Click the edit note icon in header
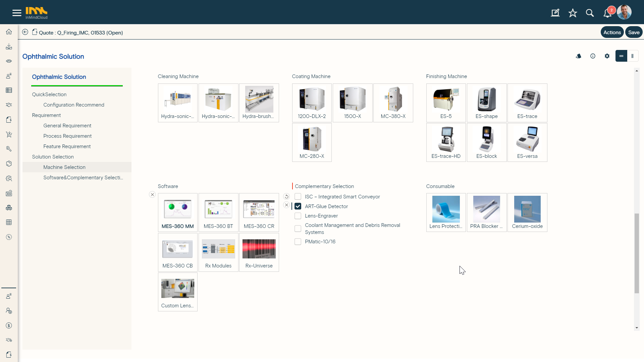The image size is (644, 362). [x=555, y=13]
